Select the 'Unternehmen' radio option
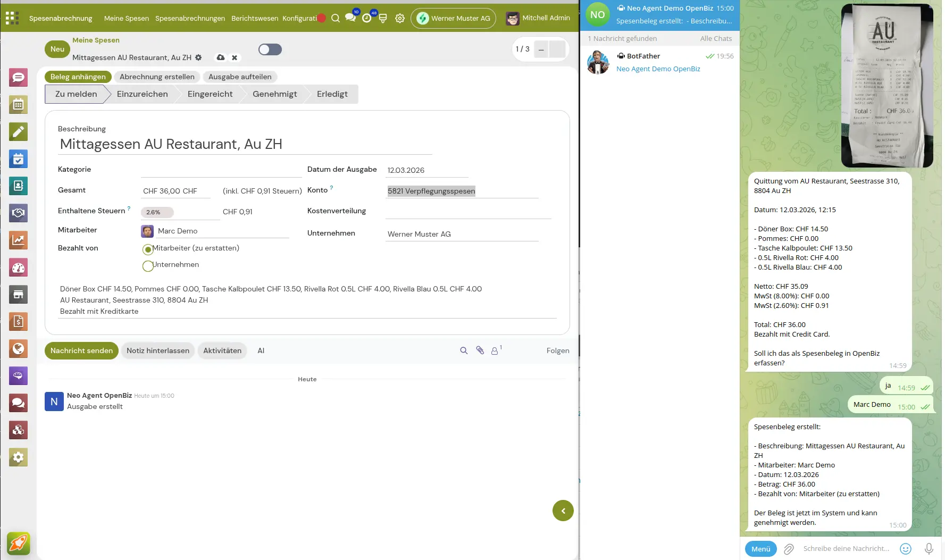945x560 pixels. coord(148,266)
